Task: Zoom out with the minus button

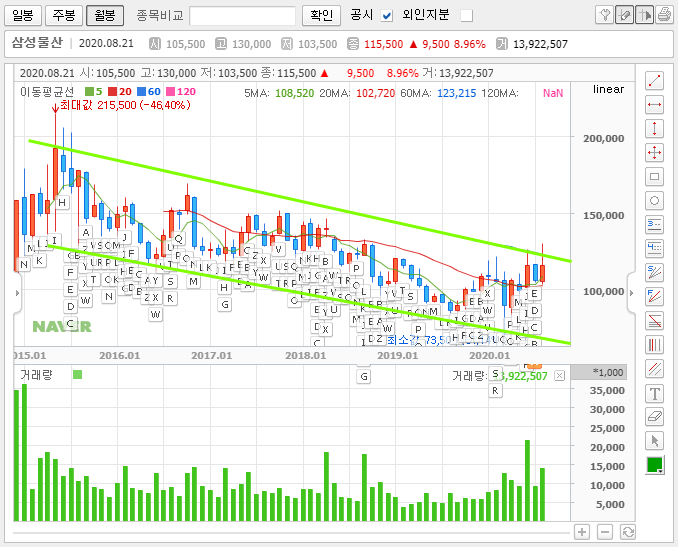Action: click(605, 532)
